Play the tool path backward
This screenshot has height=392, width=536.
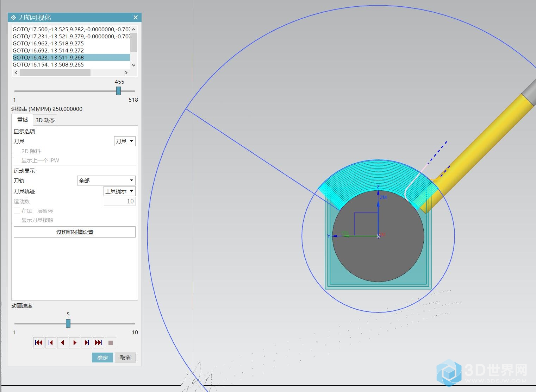coord(63,343)
